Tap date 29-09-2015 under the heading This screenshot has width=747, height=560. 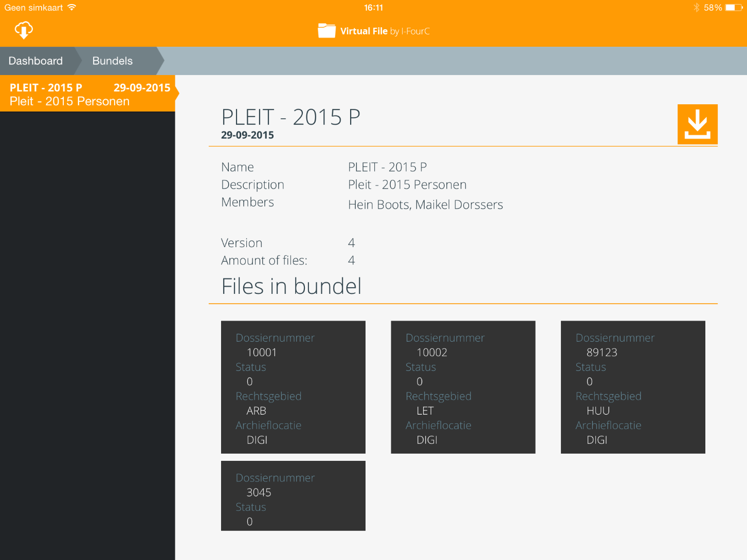pos(247,135)
